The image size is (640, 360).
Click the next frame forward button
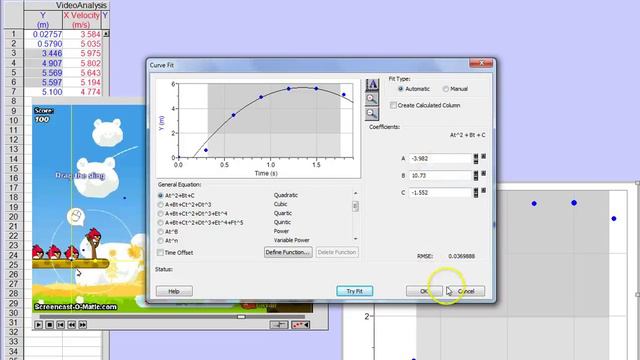[x=82, y=325]
